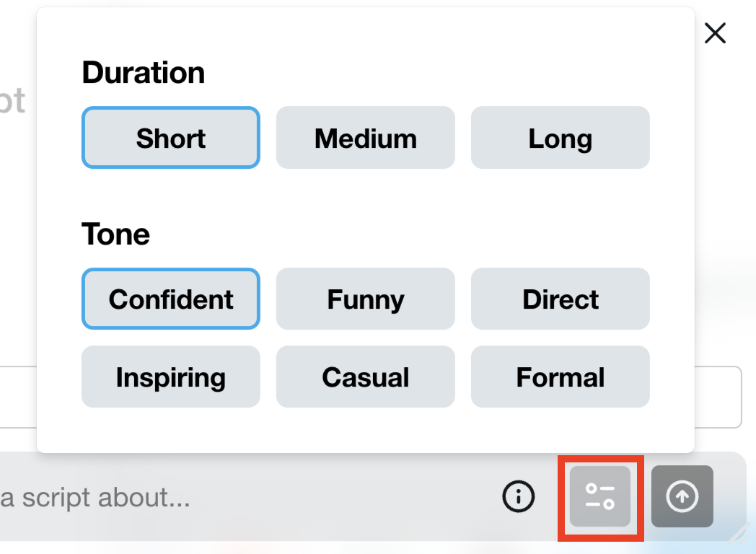This screenshot has height=554, width=756.
Task: Click the outlined field behind popup
Action: coord(718,397)
